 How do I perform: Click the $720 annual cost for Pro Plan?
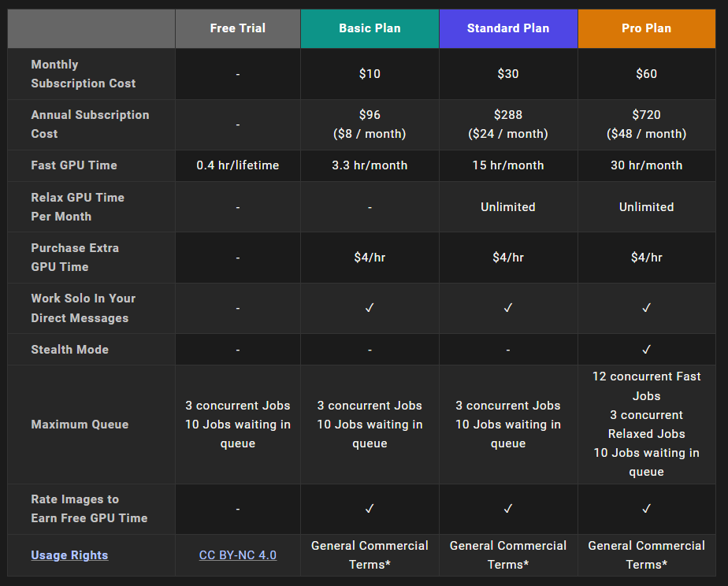(x=646, y=115)
